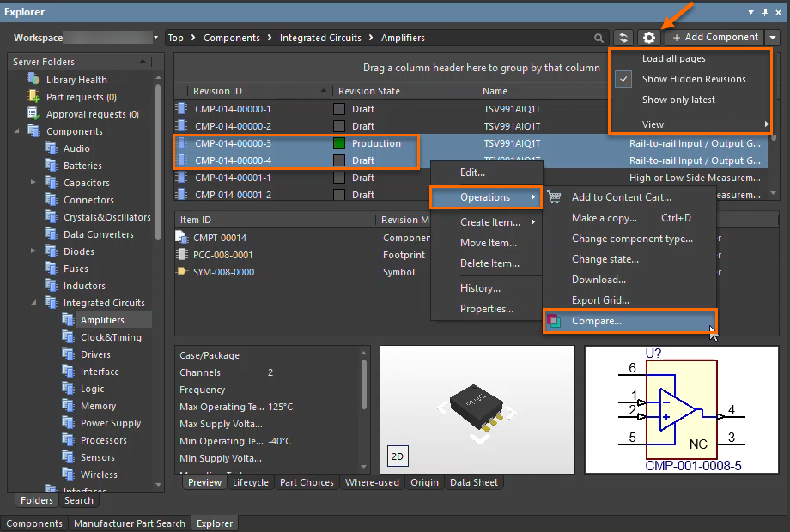Open Explorer panel options dropdown arrow
790x532 pixels.
coord(750,12)
